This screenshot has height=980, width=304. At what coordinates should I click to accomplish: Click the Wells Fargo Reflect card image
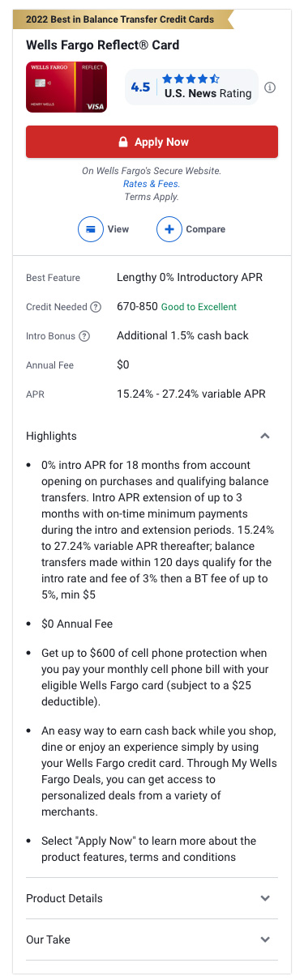click(x=66, y=87)
